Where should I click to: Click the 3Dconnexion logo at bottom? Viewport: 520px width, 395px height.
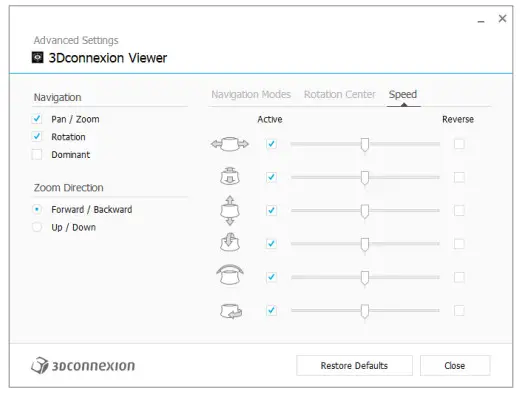point(83,365)
